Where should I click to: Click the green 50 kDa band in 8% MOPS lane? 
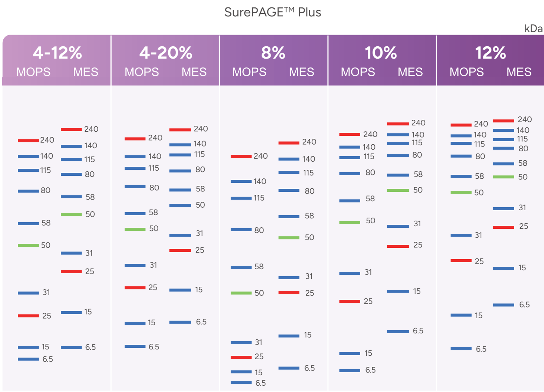(241, 293)
